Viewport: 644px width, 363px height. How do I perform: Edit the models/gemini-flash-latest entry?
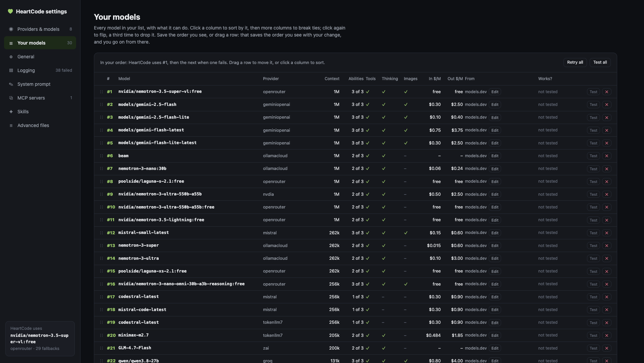click(495, 130)
